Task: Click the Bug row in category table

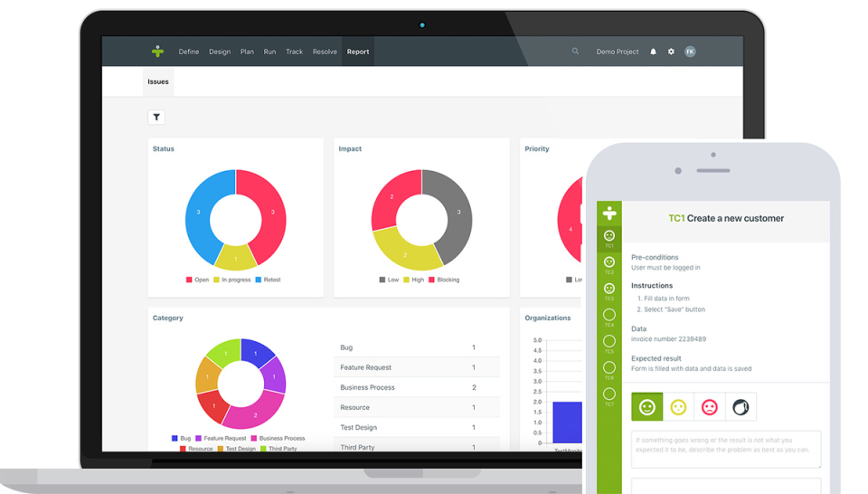Action: tap(417, 347)
